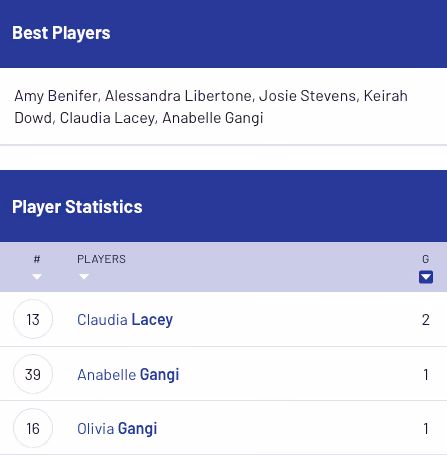Sort by players name arrow
447x455 pixels.
tap(84, 277)
